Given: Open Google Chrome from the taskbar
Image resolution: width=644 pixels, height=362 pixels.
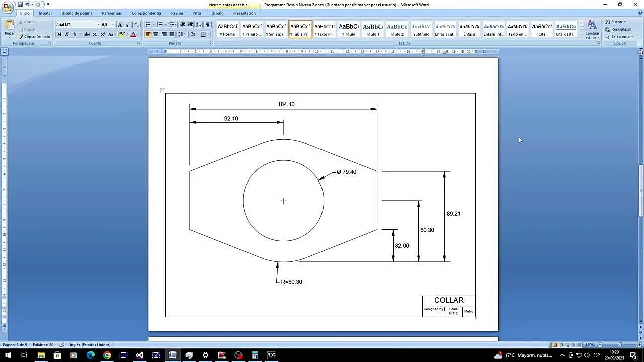Looking at the screenshot, I should 107,355.
